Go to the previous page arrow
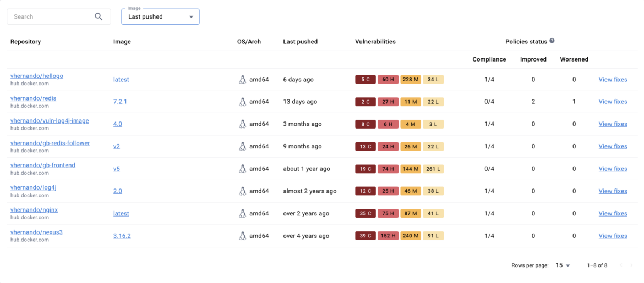This screenshot has width=644, height=283. coord(621,265)
